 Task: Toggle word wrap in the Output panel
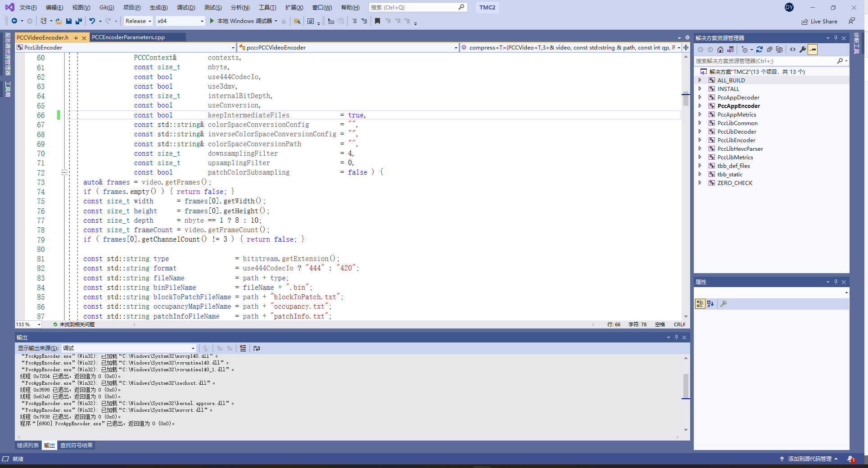pos(257,348)
